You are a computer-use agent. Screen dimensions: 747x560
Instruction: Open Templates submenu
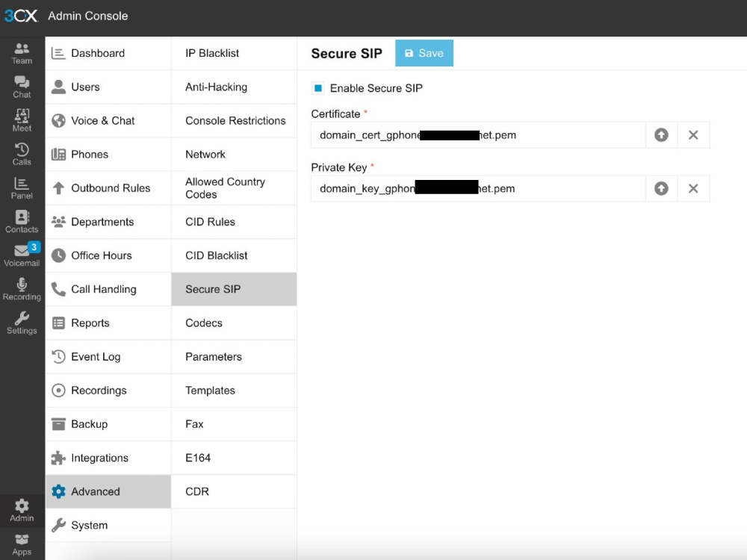click(234, 391)
